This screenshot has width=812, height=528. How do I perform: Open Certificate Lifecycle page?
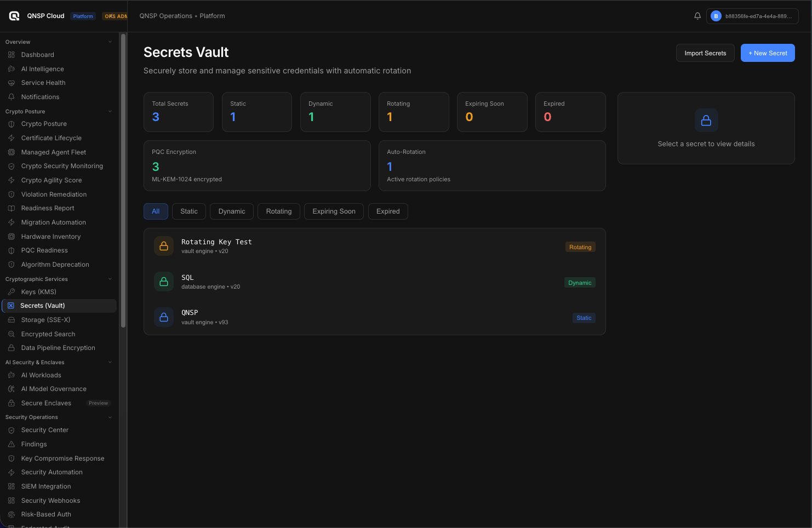(52, 137)
